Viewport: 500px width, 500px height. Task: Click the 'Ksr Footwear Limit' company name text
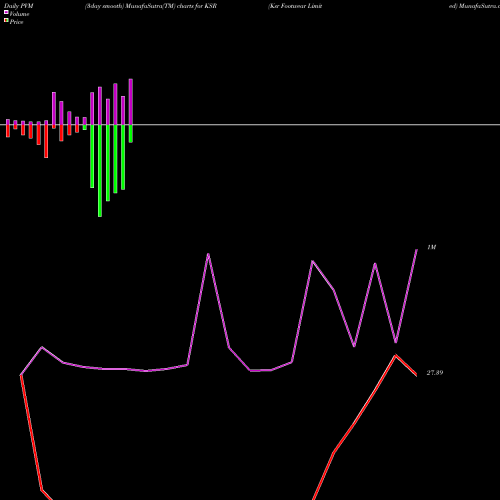point(295,6)
